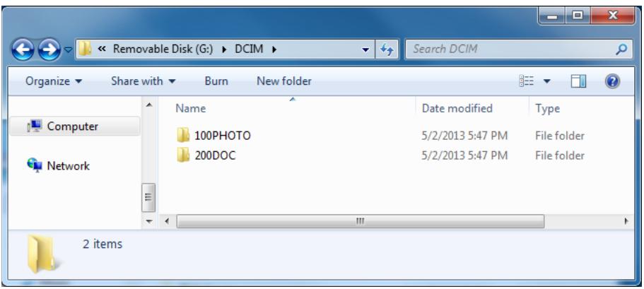Refresh the DCIM folder view
Image resolution: width=644 pixels, height=289 pixels.
387,49
